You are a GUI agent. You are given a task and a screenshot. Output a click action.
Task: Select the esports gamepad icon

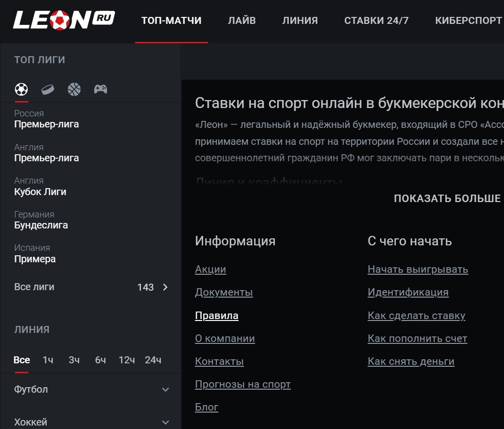pos(101,89)
